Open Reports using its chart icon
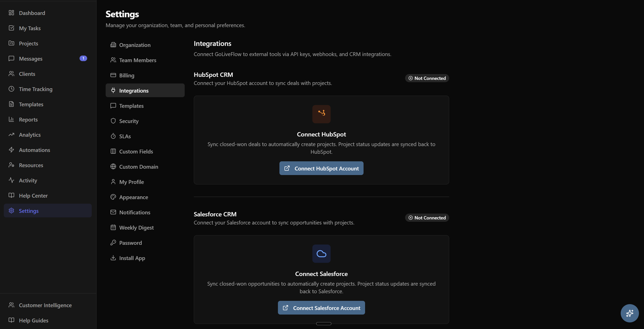This screenshot has height=329, width=644. [x=12, y=119]
